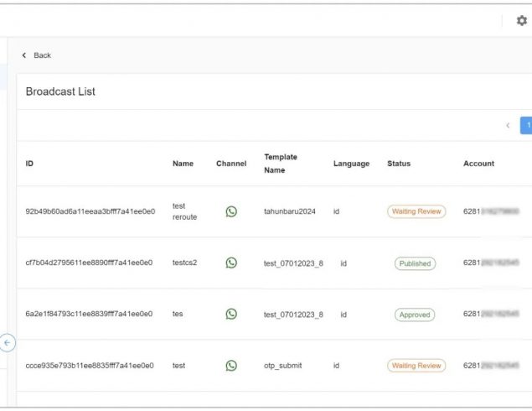Click the WhatsApp icon for otp_submit row
This screenshot has height=411, width=532.
[231, 366]
